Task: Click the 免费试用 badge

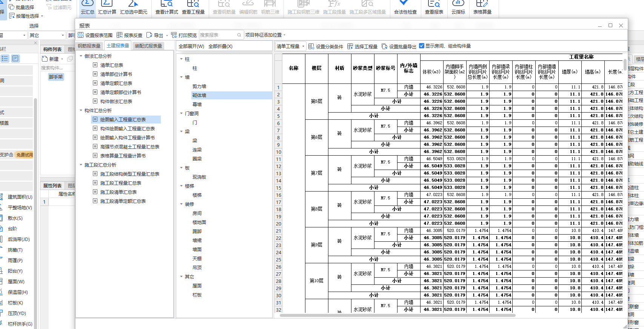Action: [x=25, y=155]
